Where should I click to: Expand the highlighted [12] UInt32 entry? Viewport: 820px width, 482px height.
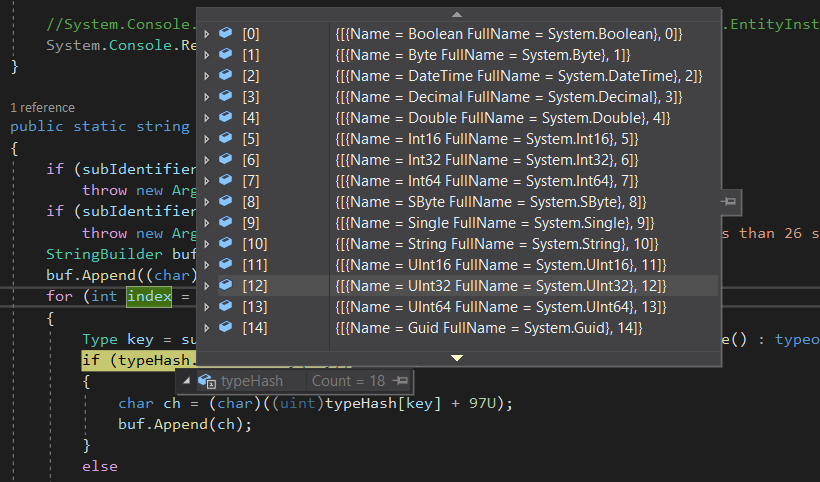tap(207, 286)
